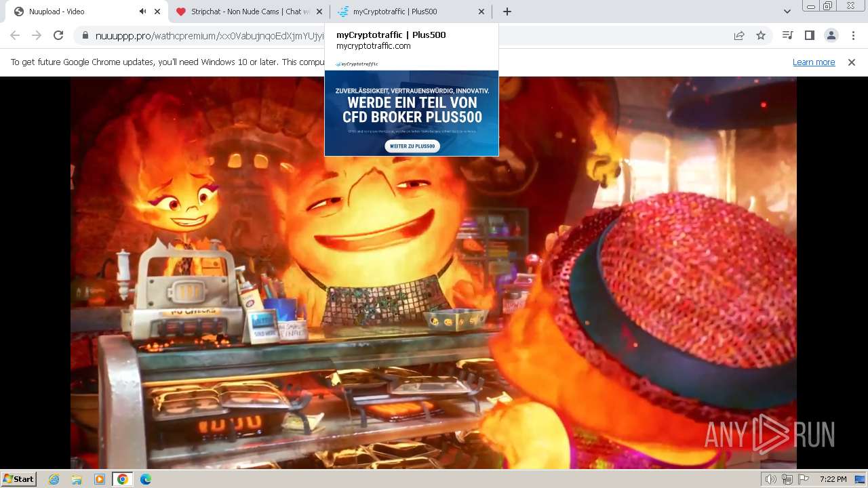Select the Chrome taskbar icon

click(x=122, y=479)
